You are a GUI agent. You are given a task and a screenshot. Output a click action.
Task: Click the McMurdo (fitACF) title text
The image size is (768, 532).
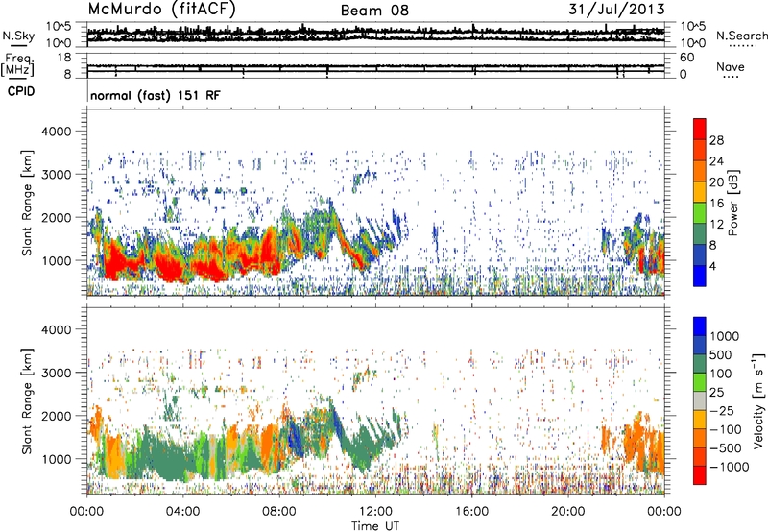pyautogui.click(x=161, y=10)
